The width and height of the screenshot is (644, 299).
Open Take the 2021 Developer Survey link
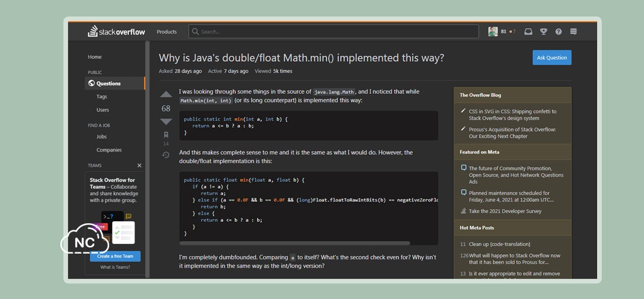point(505,211)
